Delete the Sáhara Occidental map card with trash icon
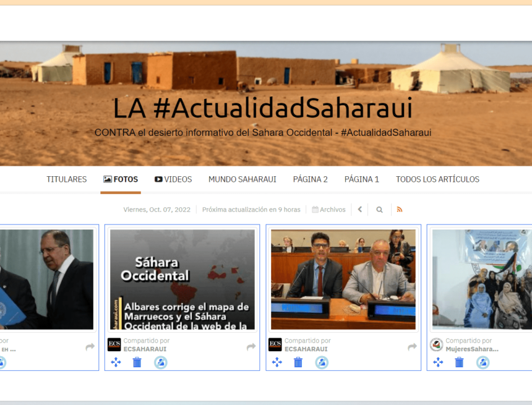 pos(137,362)
